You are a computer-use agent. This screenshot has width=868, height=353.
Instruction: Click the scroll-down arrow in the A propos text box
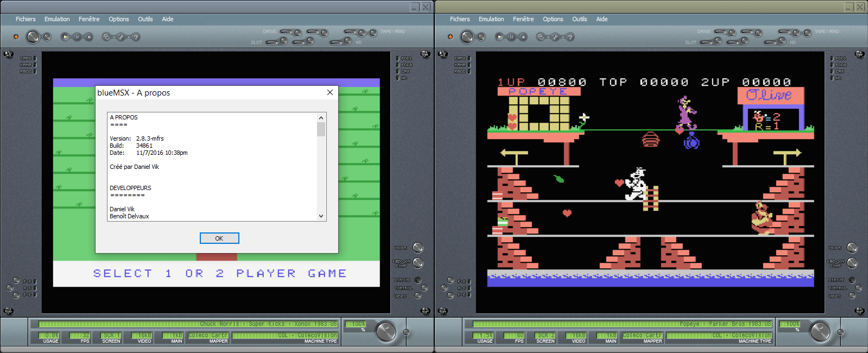[321, 216]
